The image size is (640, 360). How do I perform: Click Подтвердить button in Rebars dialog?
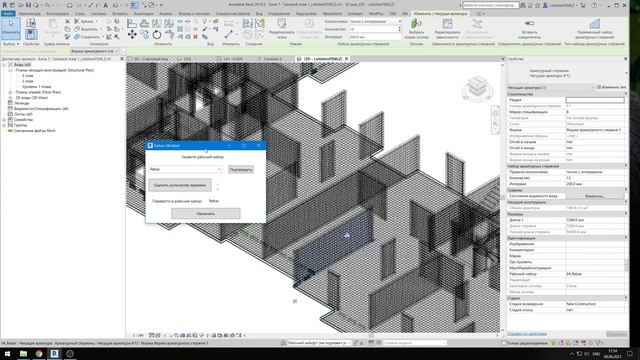(240, 169)
